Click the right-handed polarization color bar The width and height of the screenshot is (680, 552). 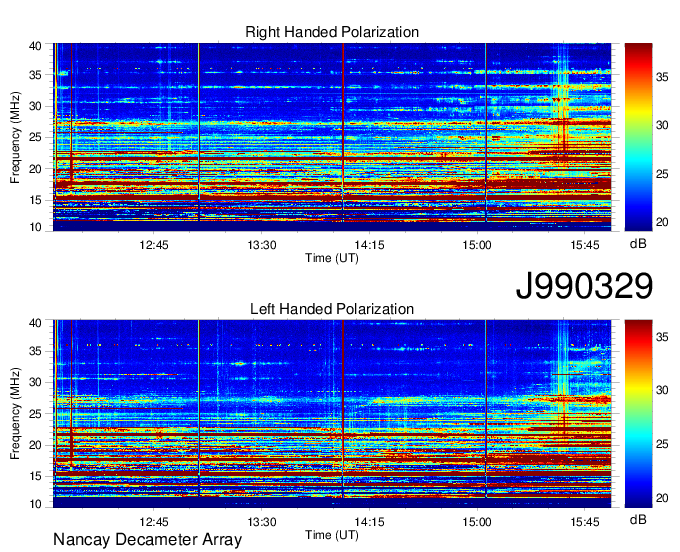(638, 137)
